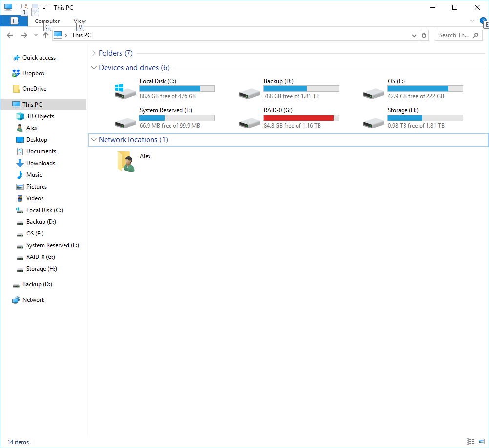The height and width of the screenshot is (448, 489).
Task: Open the Alex network location folder icon
Action: coord(126,162)
